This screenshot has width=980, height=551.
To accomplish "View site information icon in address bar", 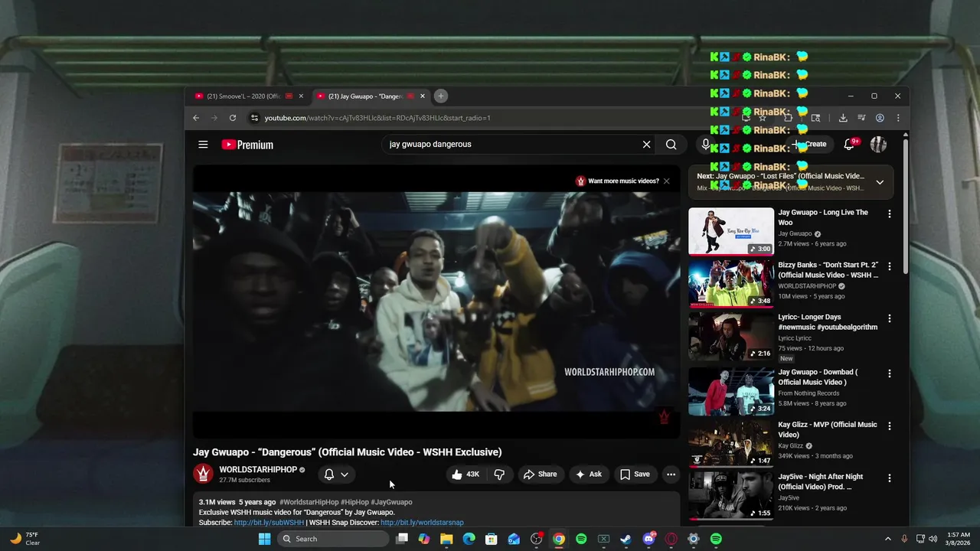I will [254, 118].
